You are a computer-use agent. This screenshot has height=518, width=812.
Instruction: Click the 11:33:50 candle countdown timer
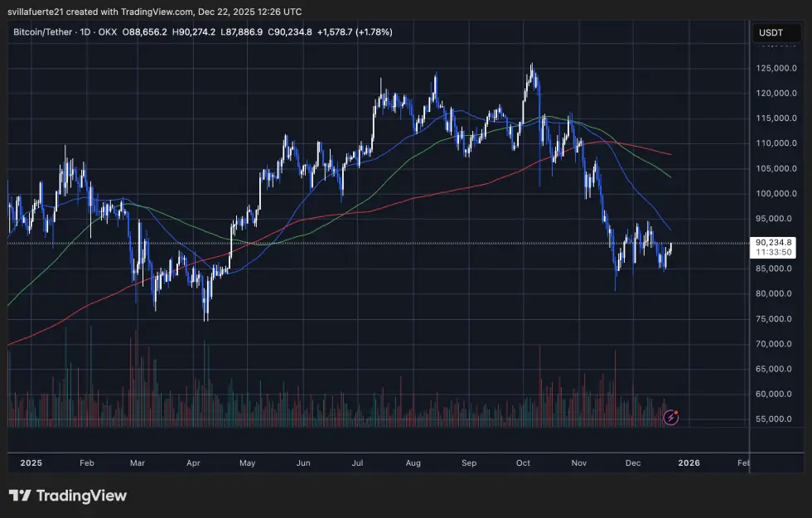coord(773,253)
